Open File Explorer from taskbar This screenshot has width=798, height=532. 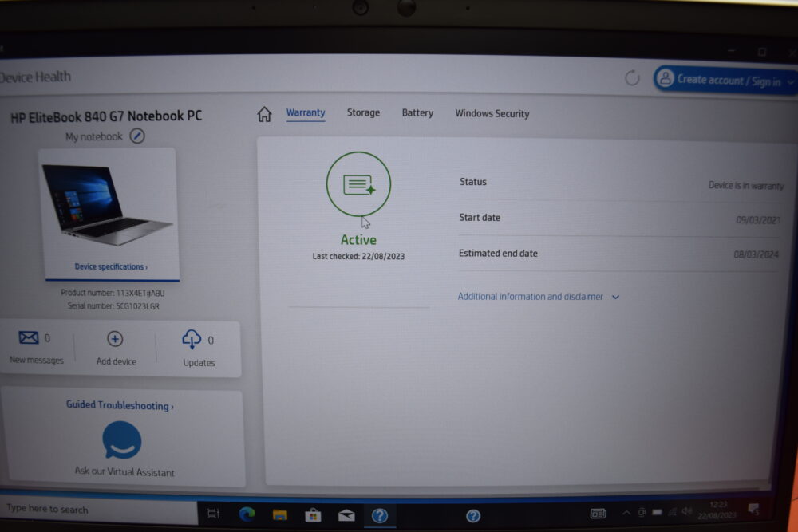click(x=280, y=515)
